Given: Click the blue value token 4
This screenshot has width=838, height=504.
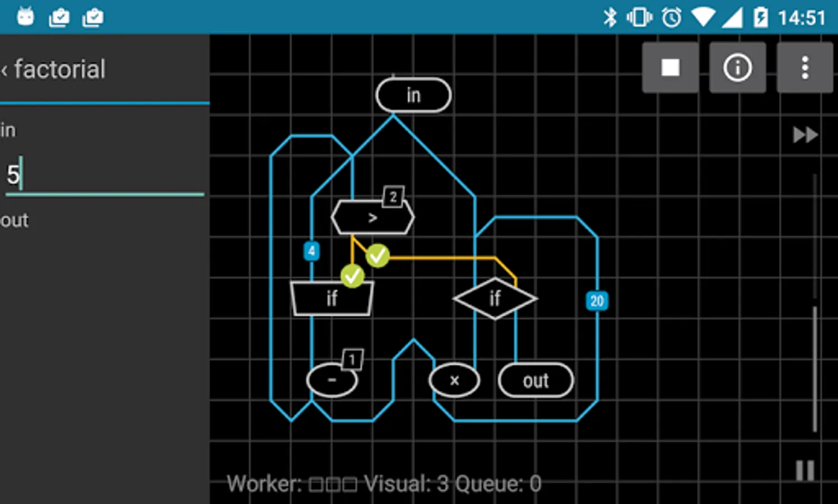Looking at the screenshot, I should point(311,251).
